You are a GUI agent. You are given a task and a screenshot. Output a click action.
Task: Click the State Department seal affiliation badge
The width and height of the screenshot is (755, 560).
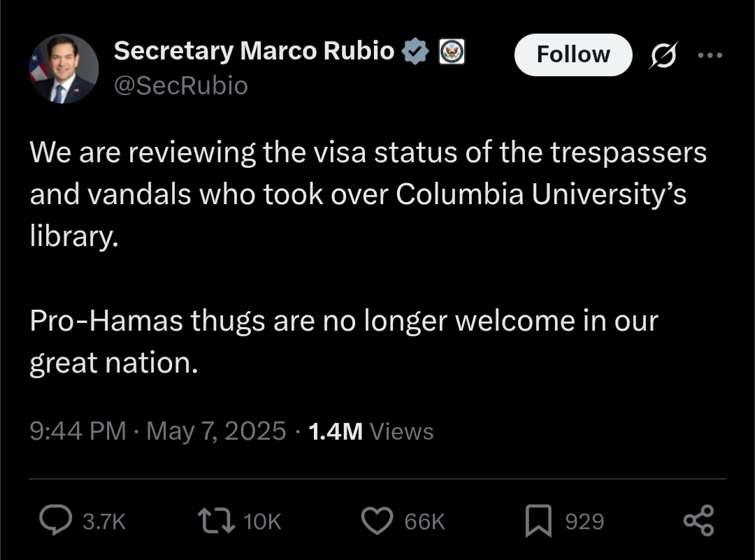(x=452, y=52)
